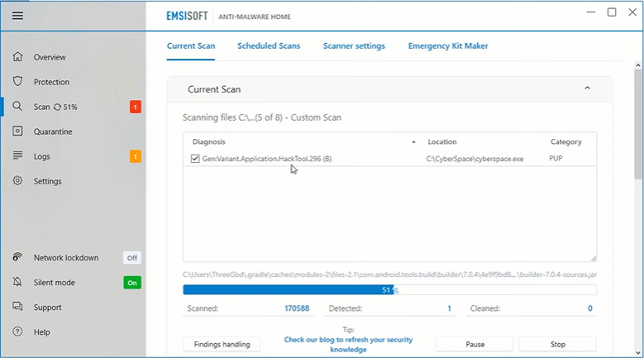This screenshot has width=644, height=358.
Task: Click the cleaned count 0
Action: click(590, 308)
